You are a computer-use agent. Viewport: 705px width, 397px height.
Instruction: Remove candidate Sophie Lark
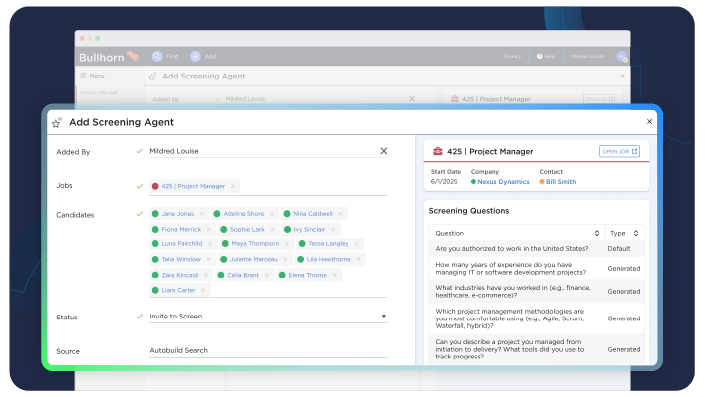[272, 229]
